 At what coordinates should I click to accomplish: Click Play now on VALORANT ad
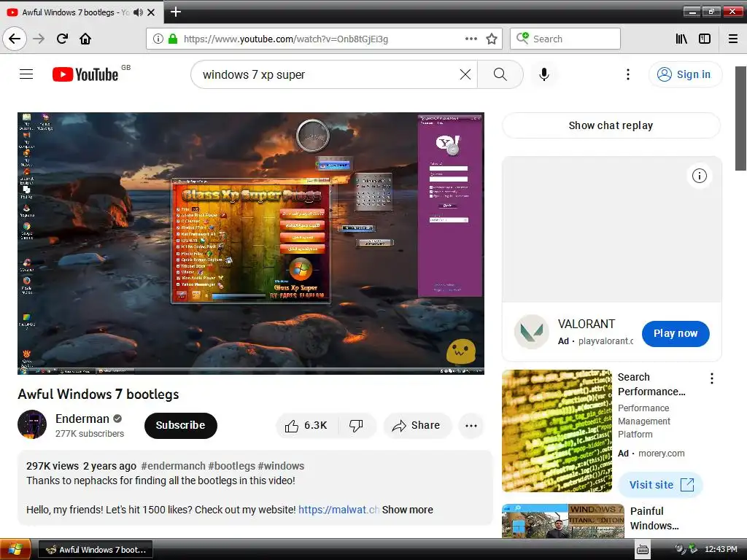[675, 333]
